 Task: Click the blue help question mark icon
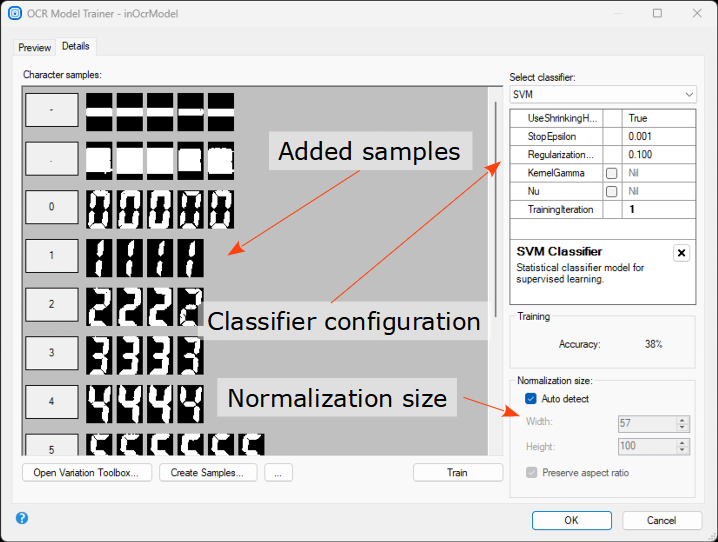(x=22, y=518)
